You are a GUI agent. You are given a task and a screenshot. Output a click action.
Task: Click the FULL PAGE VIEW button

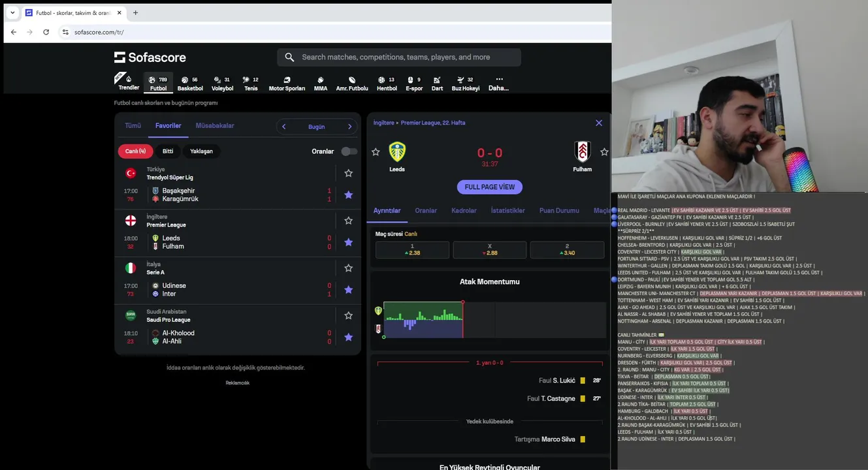click(x=490, y=187)
